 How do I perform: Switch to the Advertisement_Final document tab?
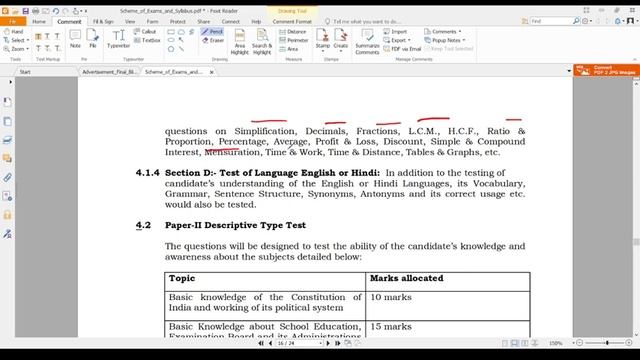[109, 72]
